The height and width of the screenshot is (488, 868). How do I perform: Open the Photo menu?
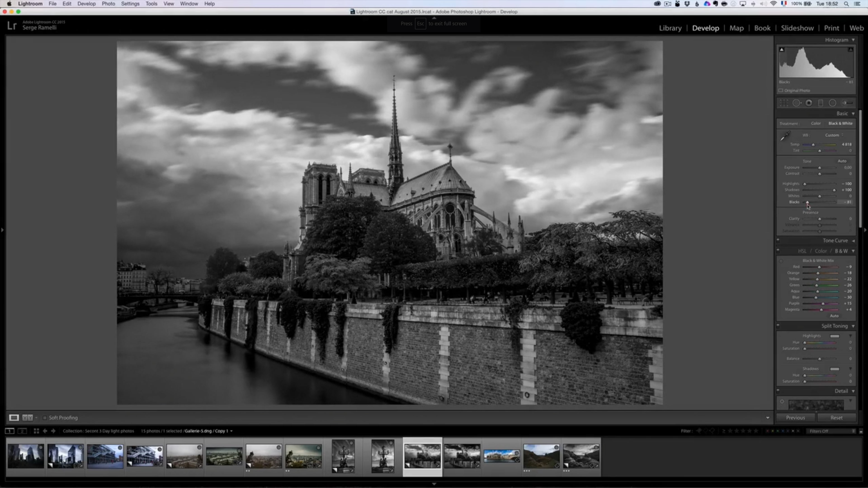click(x=108, y=4)
